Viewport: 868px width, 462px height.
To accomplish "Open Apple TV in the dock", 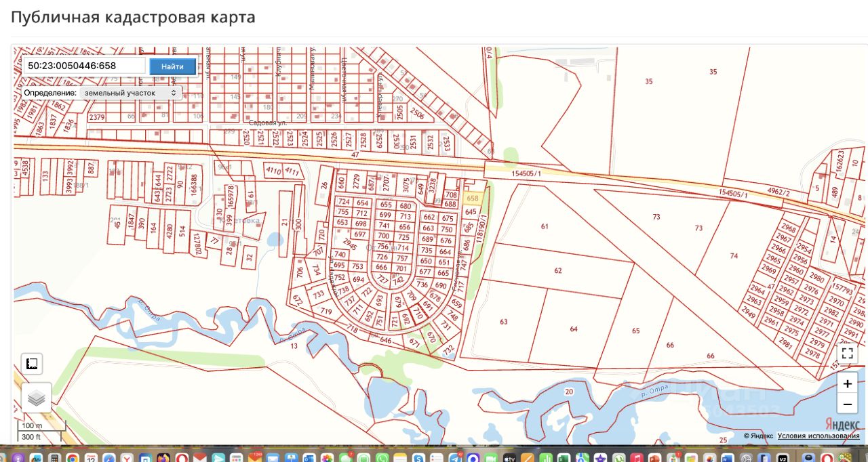I will 510,457.
